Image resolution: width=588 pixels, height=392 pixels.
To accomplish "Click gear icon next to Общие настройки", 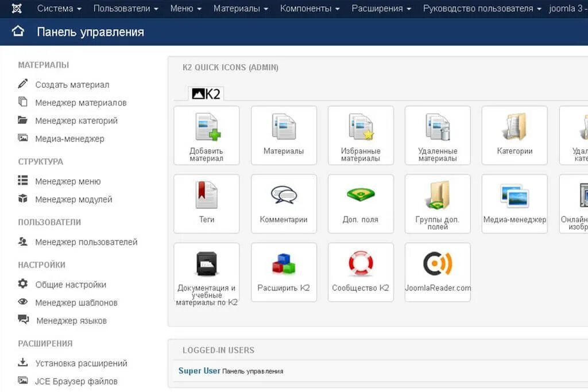I will point(23,284).
